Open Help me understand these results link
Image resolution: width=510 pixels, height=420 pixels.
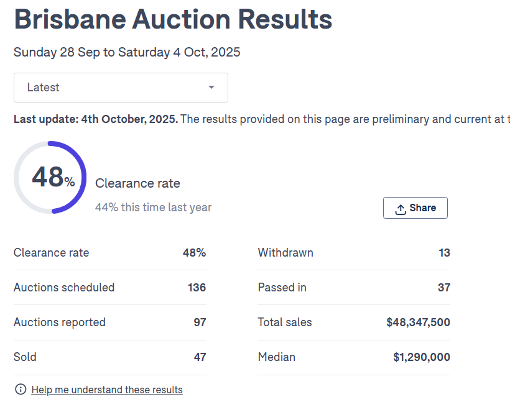[x=107, y=390]
